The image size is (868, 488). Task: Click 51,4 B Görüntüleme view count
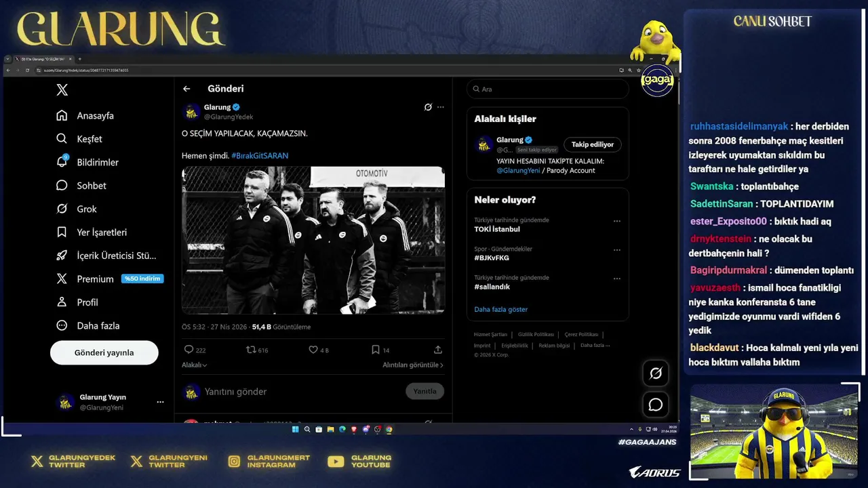(281, 327)
